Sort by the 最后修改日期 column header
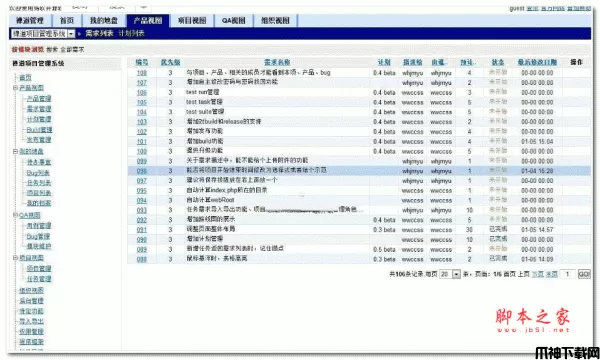The height and width of the screenshot is (360, 600). [x=537, y=62]
